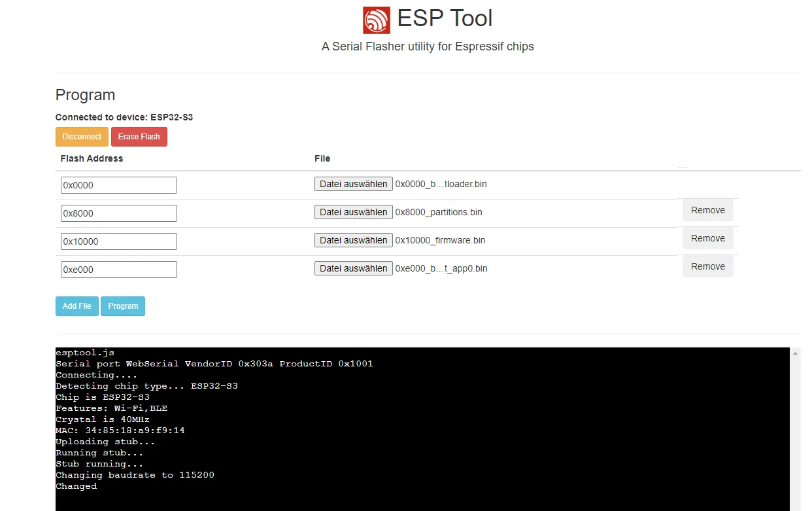Screen dimensions: 812x511
Task: Remove the 0x8000 partitions row
Action: 708,210
